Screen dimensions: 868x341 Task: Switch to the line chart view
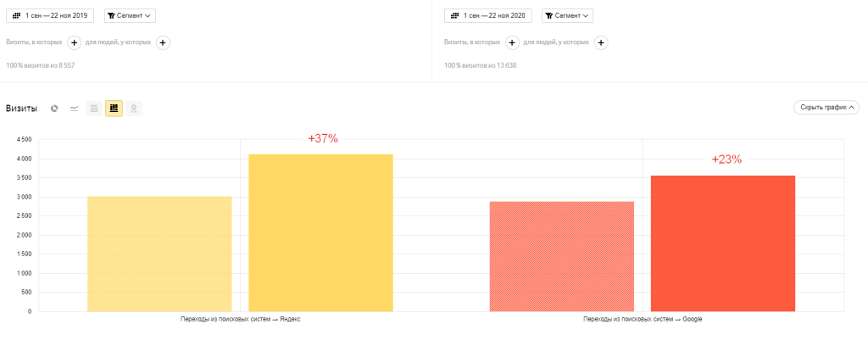(75, 109)
